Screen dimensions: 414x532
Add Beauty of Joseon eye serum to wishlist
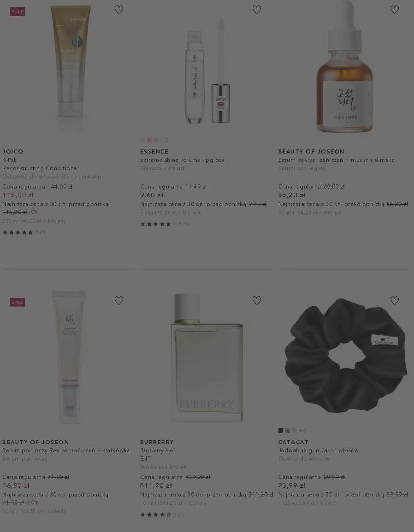click(x=119, y=300)
